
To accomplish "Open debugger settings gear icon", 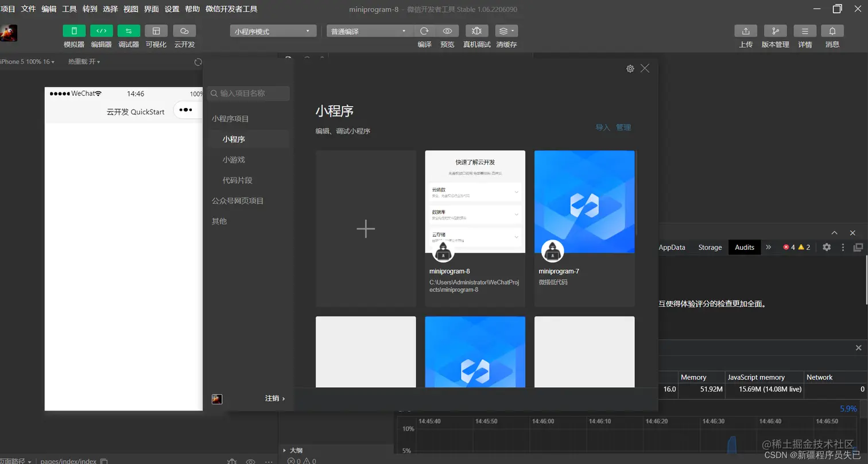I will 827,248.
